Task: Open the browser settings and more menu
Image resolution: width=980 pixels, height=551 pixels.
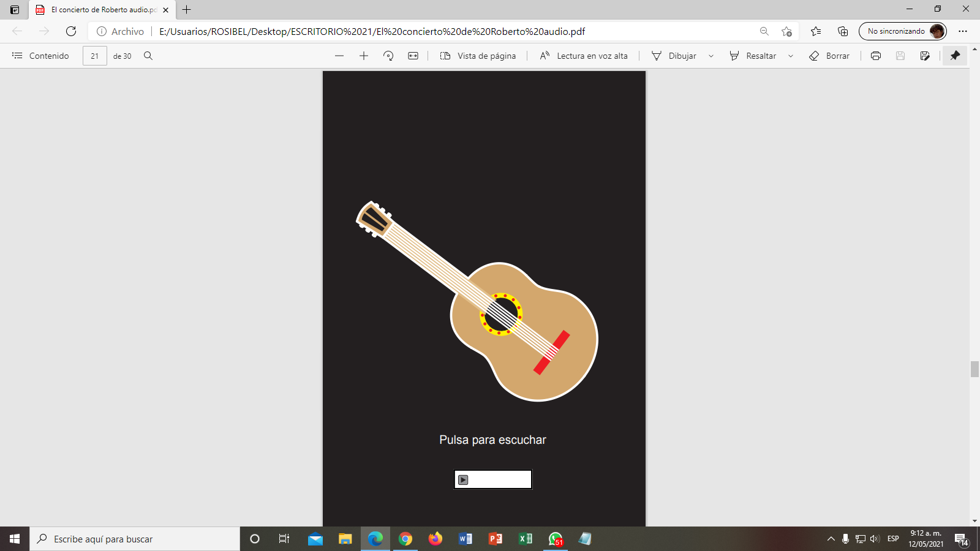Action: pyautogui.click(x=963, y=31)
